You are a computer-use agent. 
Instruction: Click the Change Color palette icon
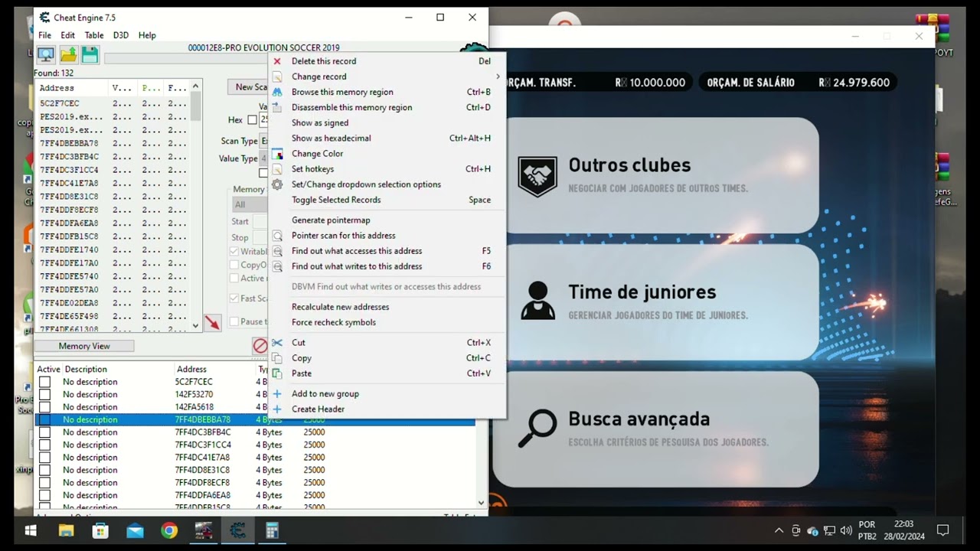click(x=277, y=154)
